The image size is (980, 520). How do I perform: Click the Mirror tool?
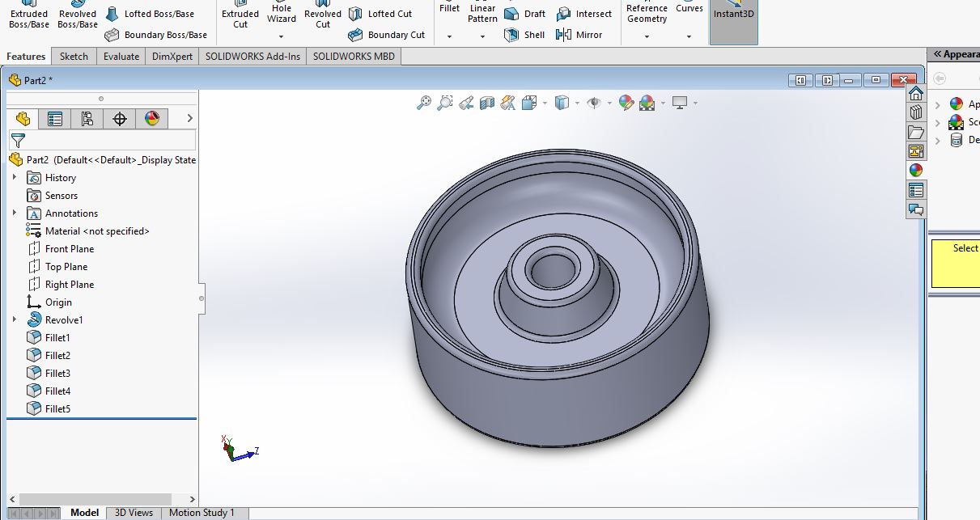pyautogui.click(x=579, y=35)
